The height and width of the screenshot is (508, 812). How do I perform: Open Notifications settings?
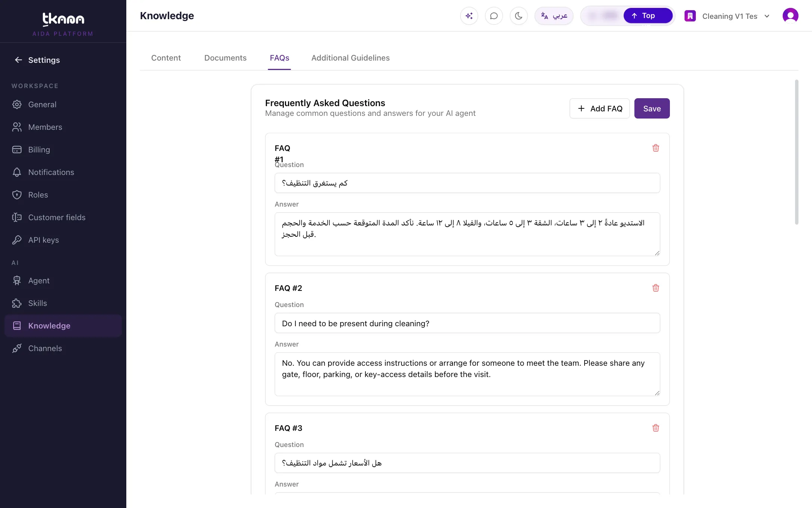63,172
